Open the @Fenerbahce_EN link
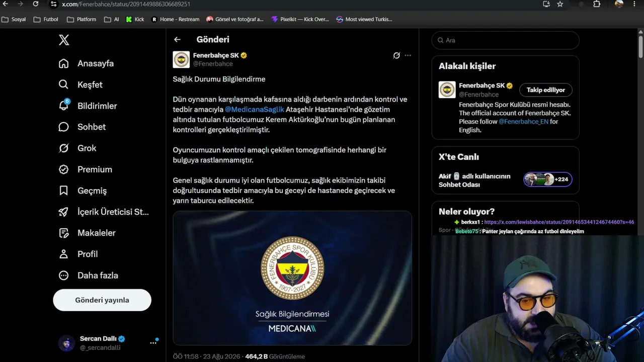Viewport: 644px width, 362px height. pyautogui.click(x=523, y=122)
